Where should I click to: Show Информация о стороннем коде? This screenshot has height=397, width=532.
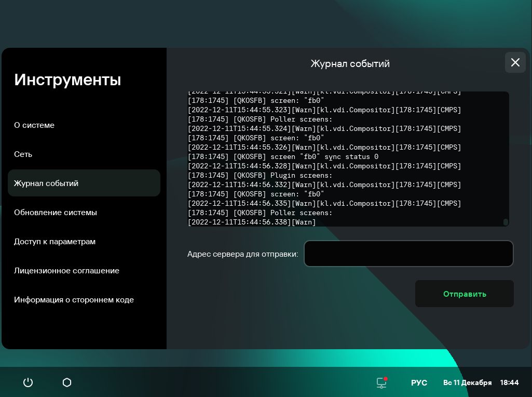(x=74, y=300)
